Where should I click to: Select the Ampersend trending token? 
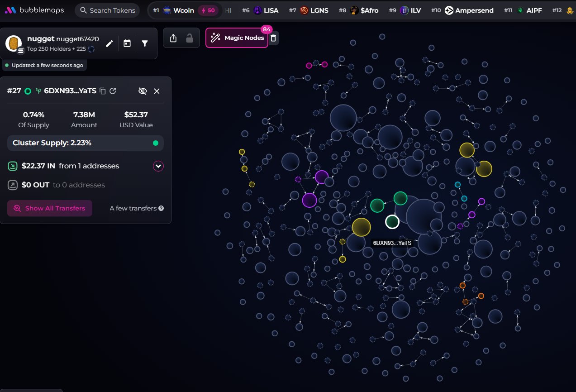(x=469, y=10)
